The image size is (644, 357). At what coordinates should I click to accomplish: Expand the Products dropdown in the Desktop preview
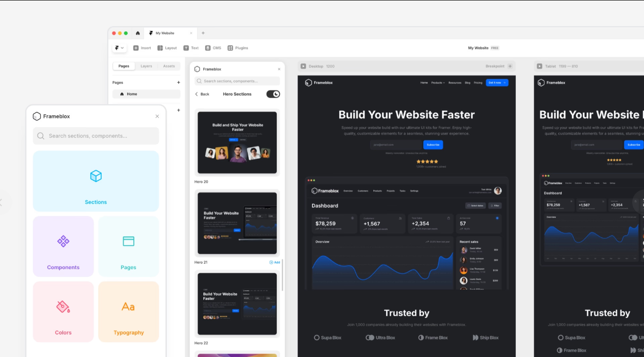point(438,83)
